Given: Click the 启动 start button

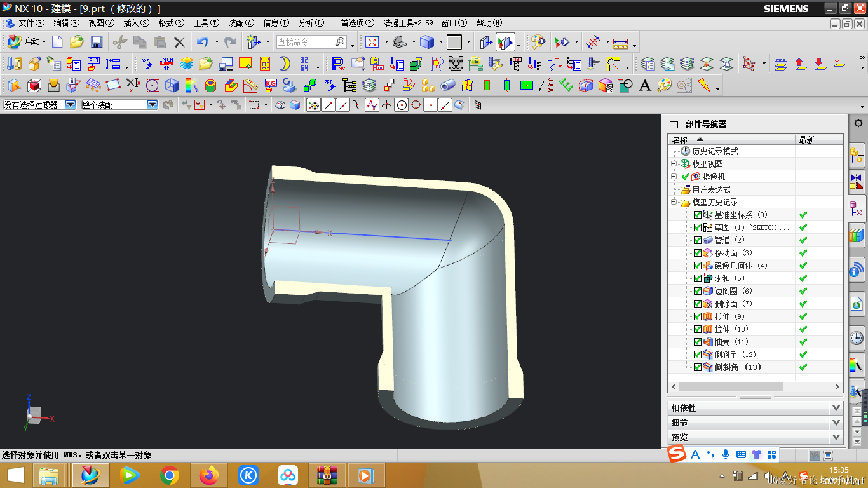Looking at the screenshot, I should coord(26,42).
